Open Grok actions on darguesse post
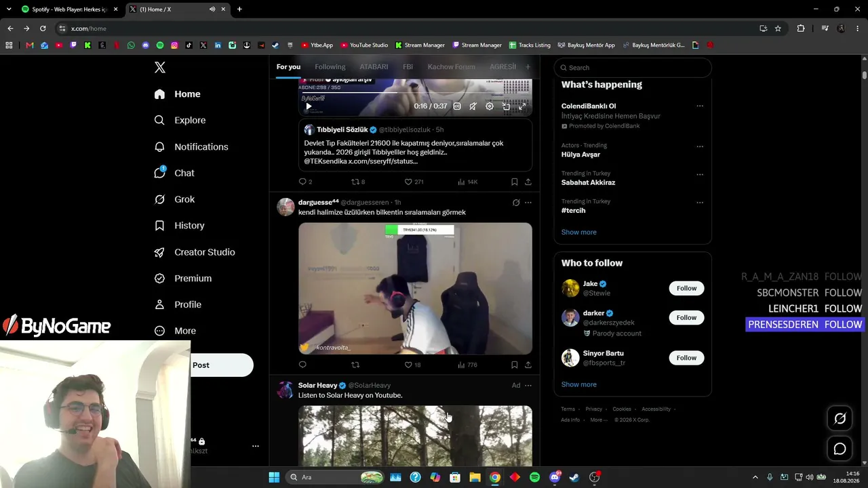Screen dimensions: 868x488 516,203
